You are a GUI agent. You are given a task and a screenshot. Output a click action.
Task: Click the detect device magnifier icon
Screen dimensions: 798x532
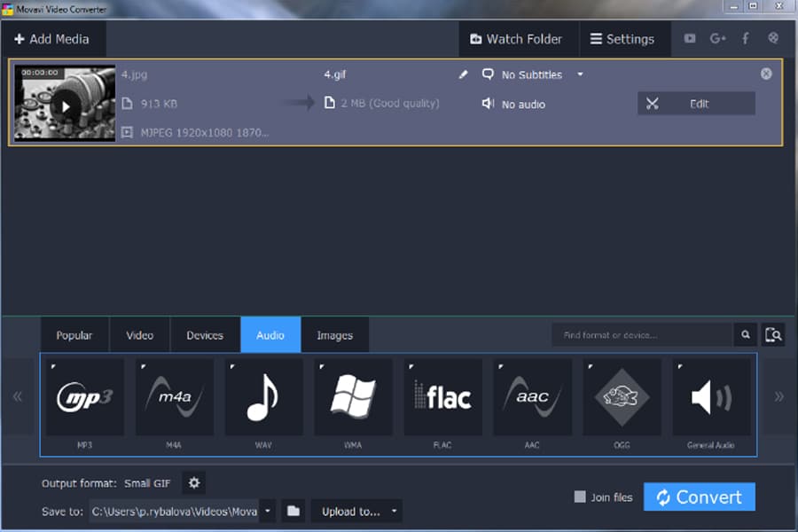point(773,334)
